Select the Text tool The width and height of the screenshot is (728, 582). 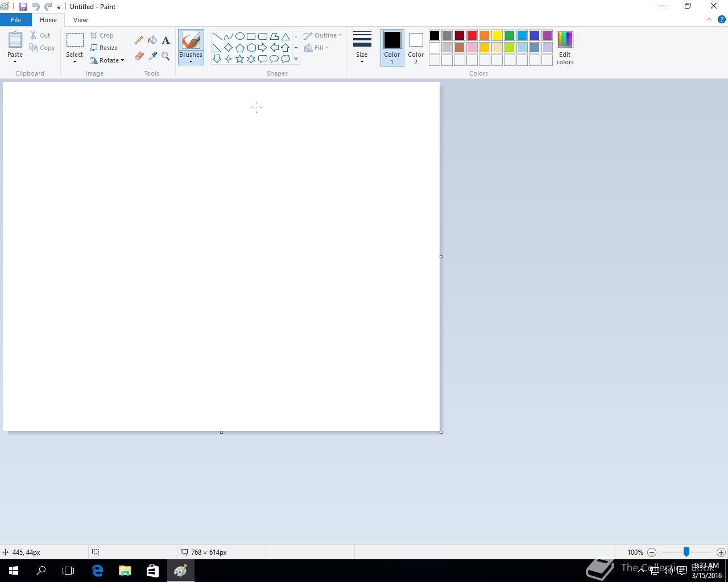(166, 40)
